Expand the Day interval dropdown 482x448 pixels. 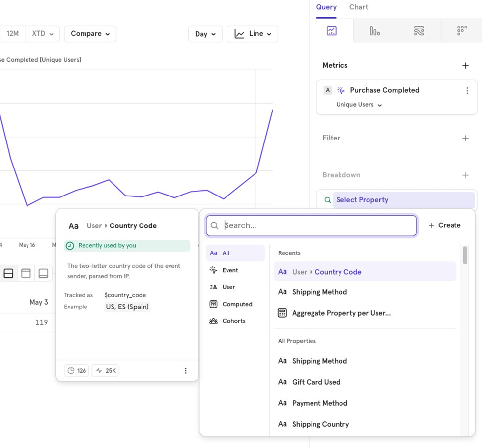(x=205, y=34)
